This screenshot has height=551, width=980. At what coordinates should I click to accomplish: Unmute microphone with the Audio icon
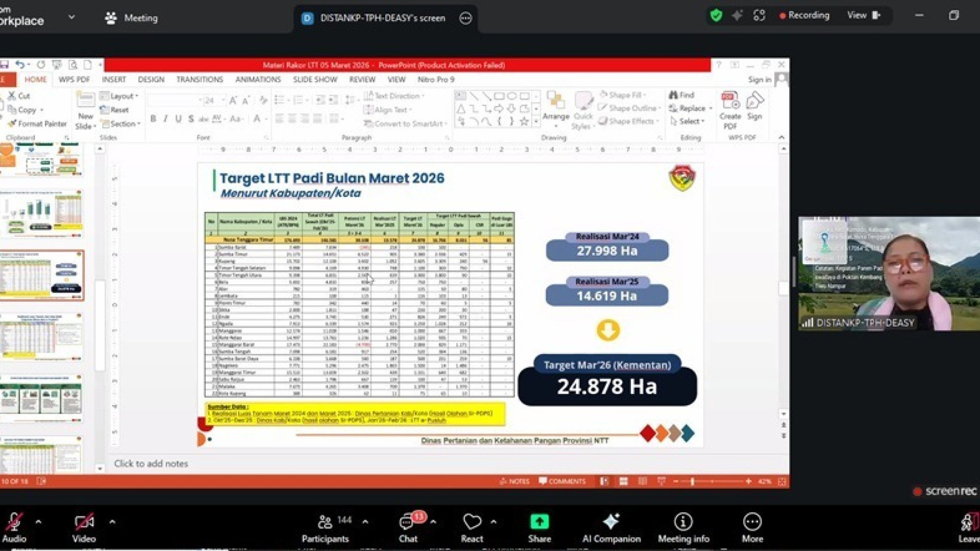(14, 522)
